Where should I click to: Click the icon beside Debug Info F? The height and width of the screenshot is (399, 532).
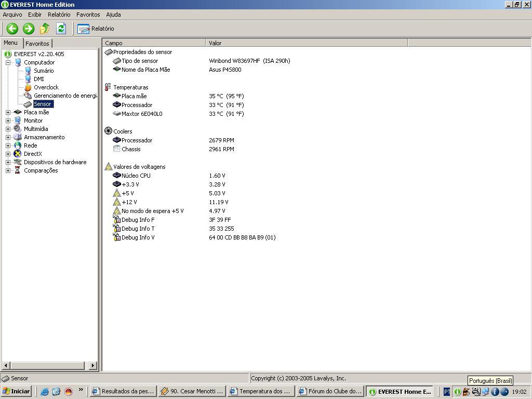(117, 220)
